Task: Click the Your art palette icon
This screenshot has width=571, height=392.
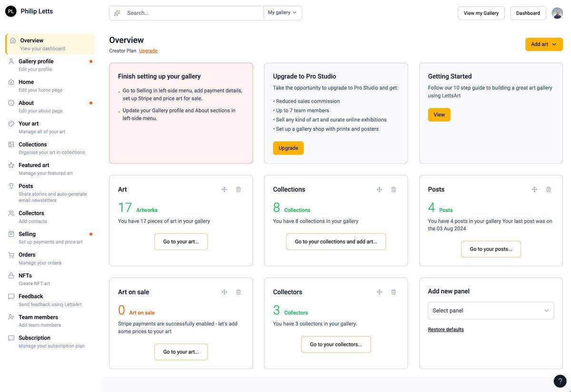Action: point(11,124)
